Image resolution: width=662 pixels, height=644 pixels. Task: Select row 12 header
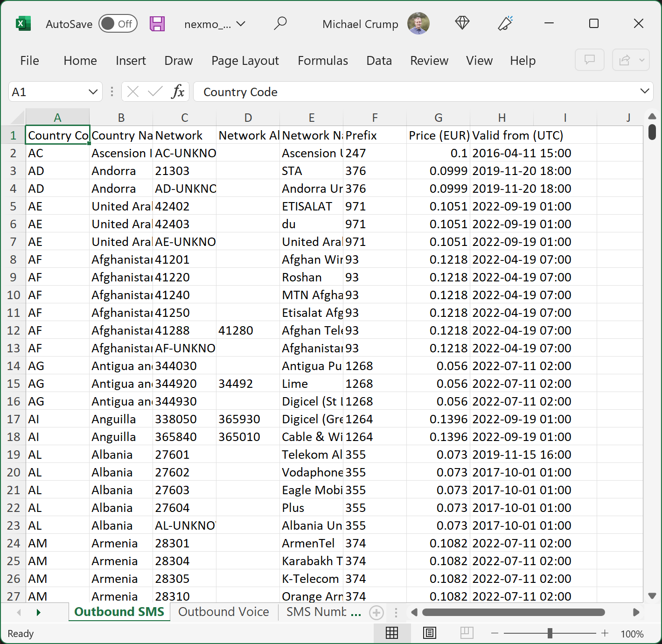[x=13, y=330]
